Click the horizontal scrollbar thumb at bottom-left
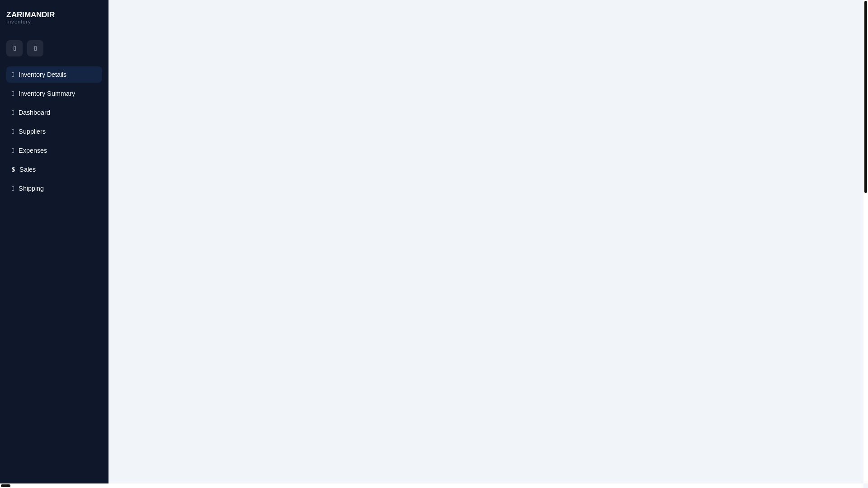The height and width of the screenshot is (488, 868). (x=5, y=486)
